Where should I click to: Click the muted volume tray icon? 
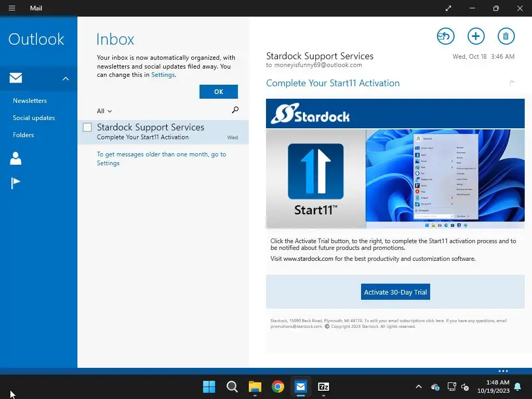tap(465, 387)
